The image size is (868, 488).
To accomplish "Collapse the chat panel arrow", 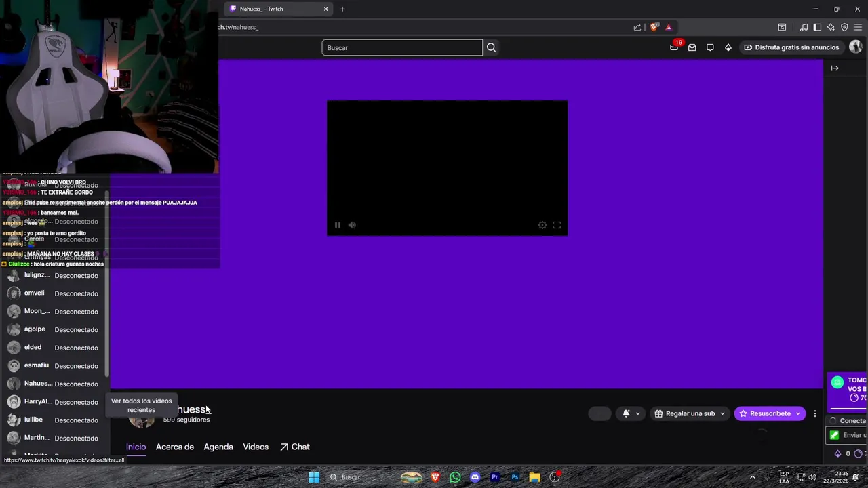I will tap(835, 68).
